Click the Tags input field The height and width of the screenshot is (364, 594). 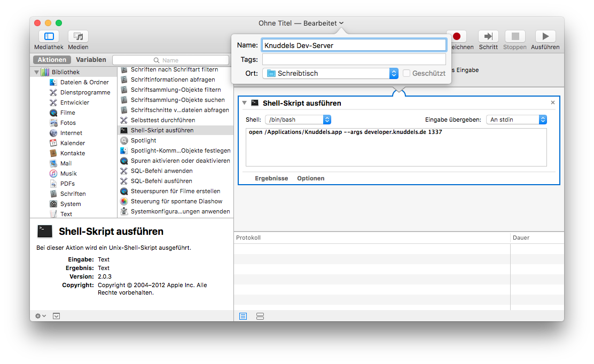[354, 59]
